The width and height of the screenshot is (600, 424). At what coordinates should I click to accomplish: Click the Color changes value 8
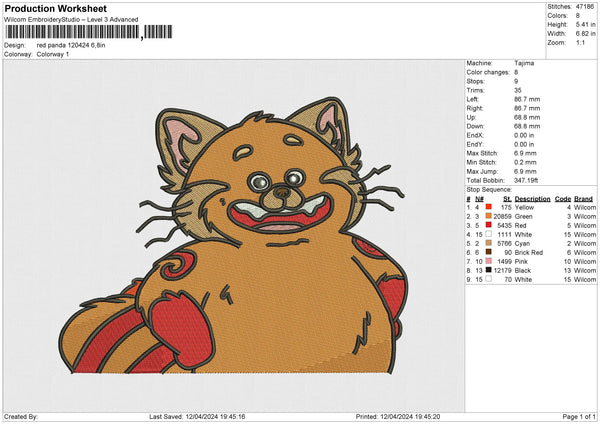tap(516, 72)
